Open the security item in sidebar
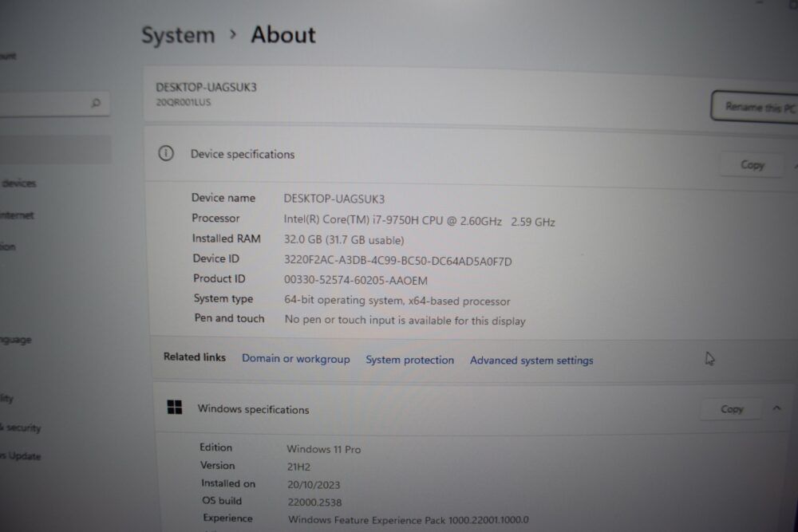The width and height of the screenshot is (798, 532). point(22,428)
